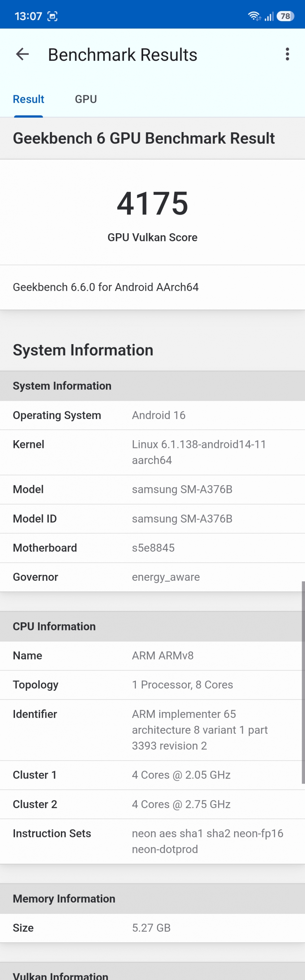
Task: Tap the Kernel version row
Action: click(152, 452)
